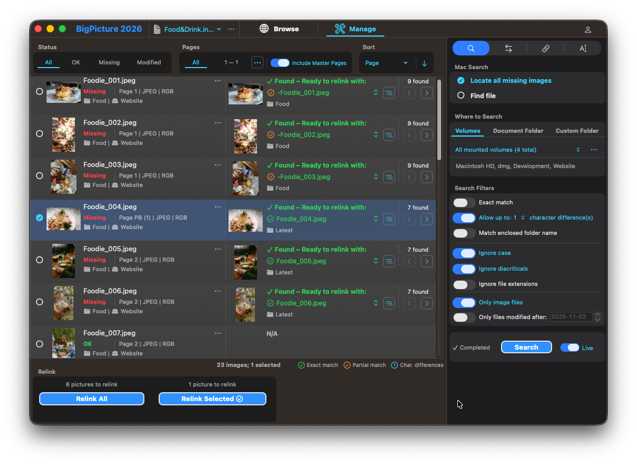This screenshot has width=637, height=464.
Task: Switch to the swap arrows sidebar tab
Action: pyautogui.click(x=508, y=48)
